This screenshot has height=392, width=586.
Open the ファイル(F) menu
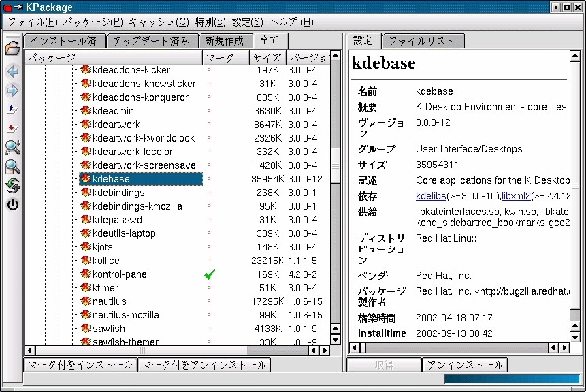(x=33, y=22)
